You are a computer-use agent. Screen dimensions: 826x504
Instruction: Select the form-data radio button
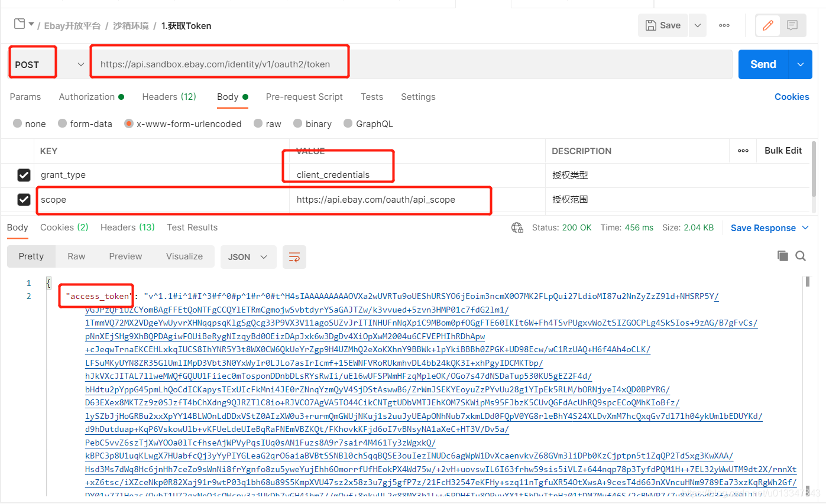(x=63, y=123)
